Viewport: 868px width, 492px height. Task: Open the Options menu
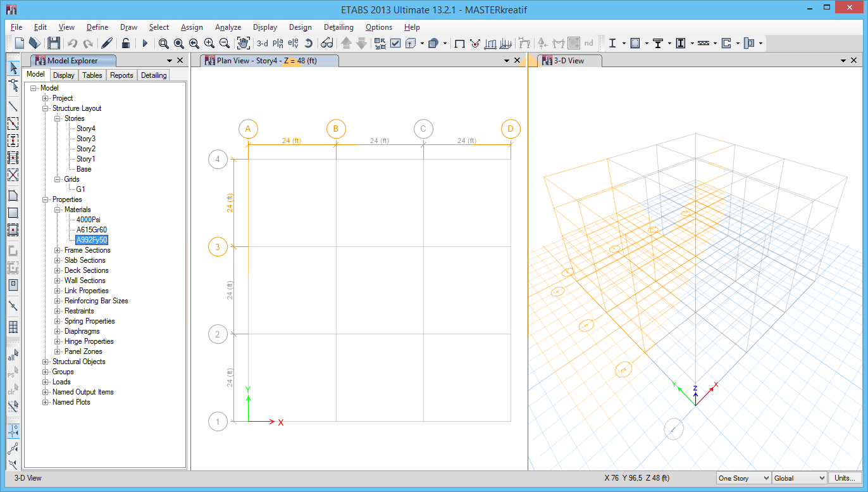click(x=379, y=27)
